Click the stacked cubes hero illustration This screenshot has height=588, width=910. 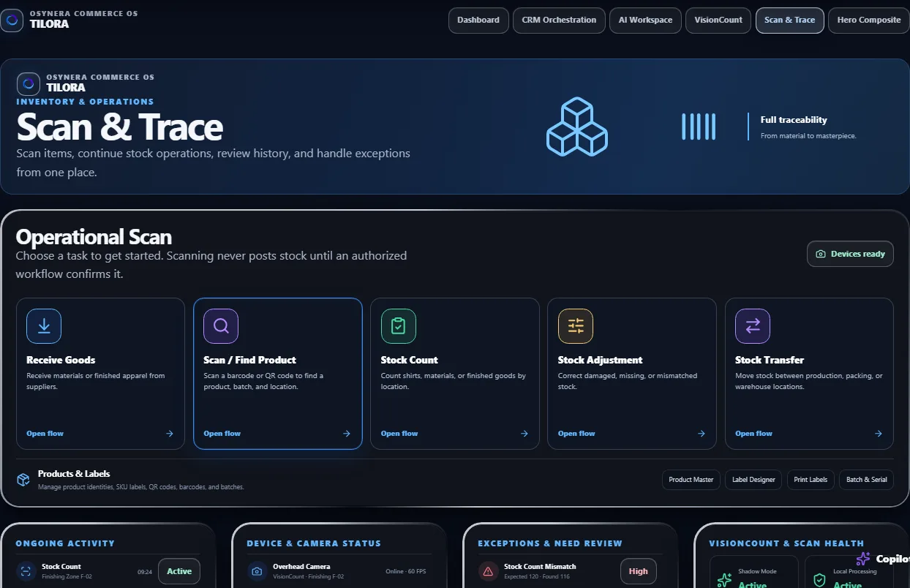pyautogui.click(x=577, y=127)
